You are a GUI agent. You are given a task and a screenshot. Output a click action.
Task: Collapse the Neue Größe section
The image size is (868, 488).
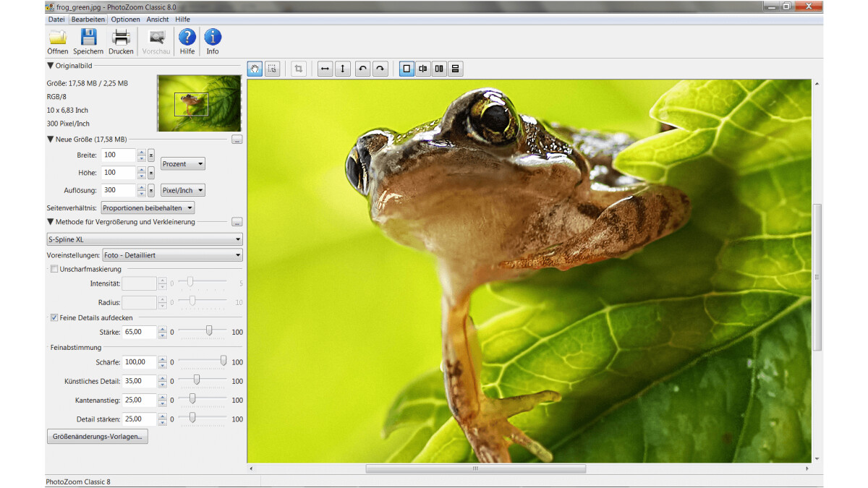point(50,139)
